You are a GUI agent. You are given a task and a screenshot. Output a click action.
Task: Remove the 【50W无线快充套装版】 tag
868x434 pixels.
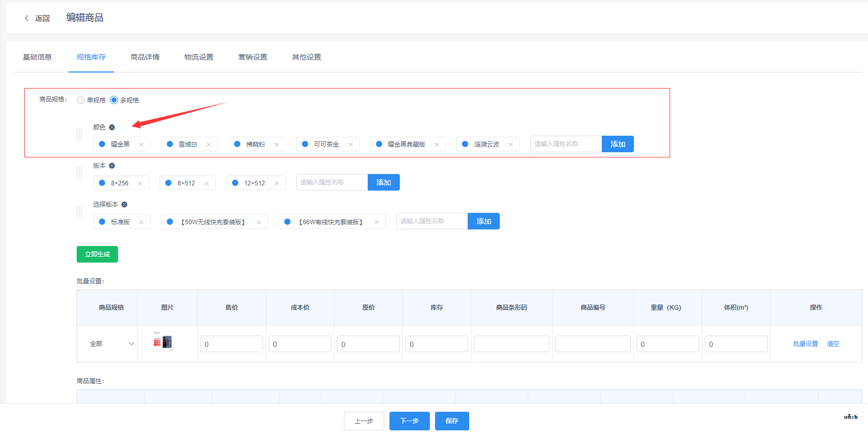click(x=259, y=222)
